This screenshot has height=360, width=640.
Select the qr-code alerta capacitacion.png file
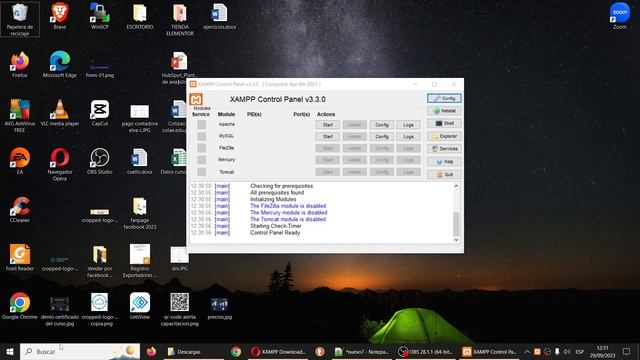pyautogui.click(x=180, y=309)
